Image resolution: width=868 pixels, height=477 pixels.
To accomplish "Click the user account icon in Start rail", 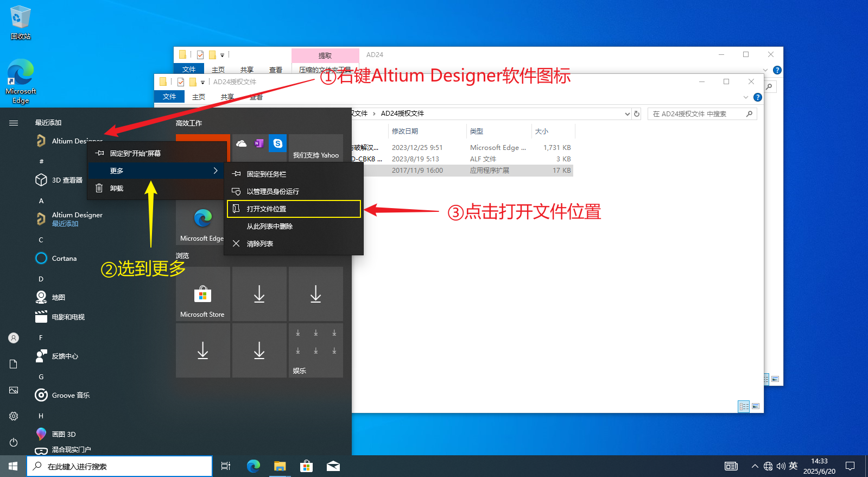I will click(x=14, y=338).
